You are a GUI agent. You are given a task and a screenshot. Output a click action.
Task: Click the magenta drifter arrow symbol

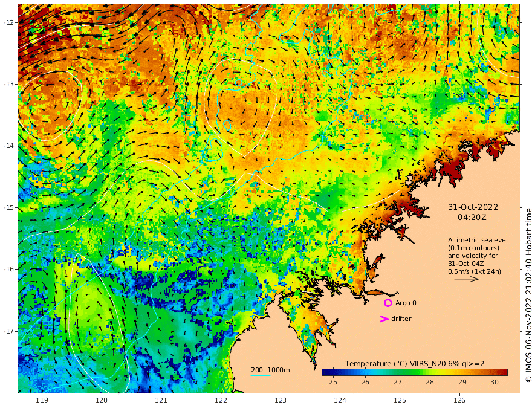click(x=384, y=319)
